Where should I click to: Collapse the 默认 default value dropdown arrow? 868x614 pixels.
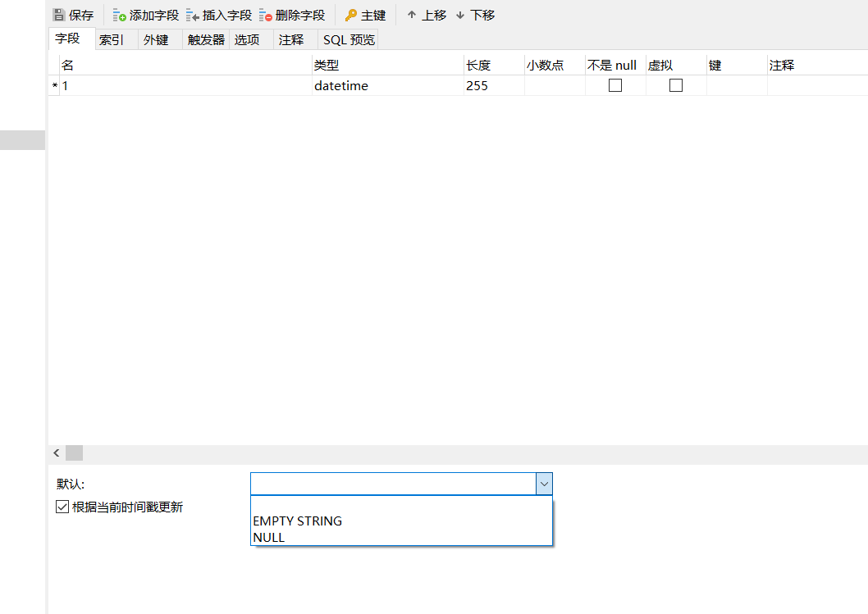pos(544,484)
